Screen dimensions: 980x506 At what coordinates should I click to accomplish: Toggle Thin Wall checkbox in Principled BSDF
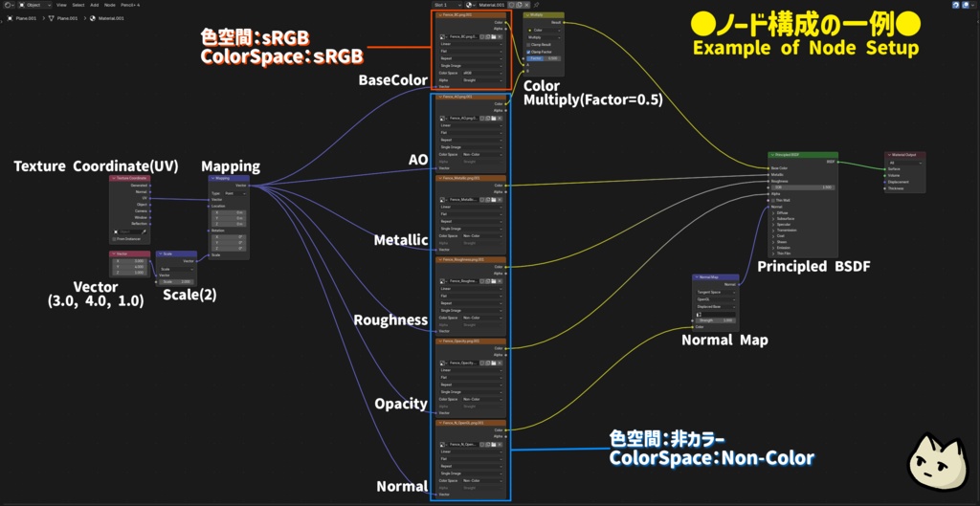click(x=773, y=200)
